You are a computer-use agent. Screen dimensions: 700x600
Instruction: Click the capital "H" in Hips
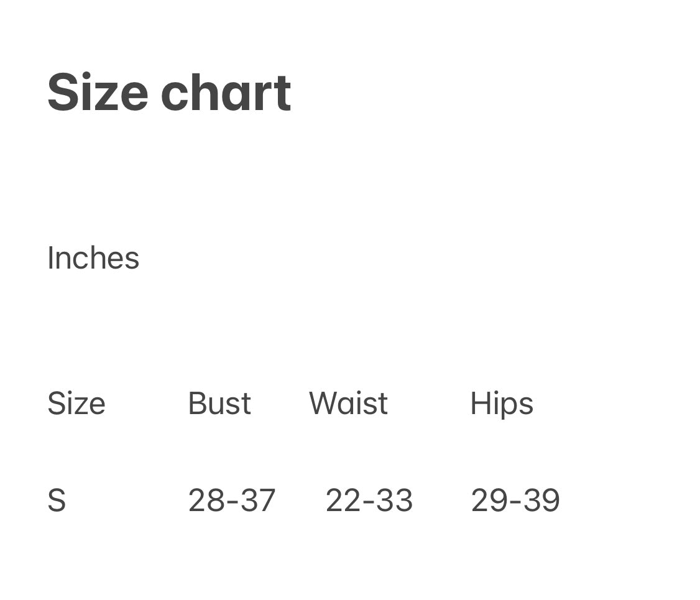point(479,404)
